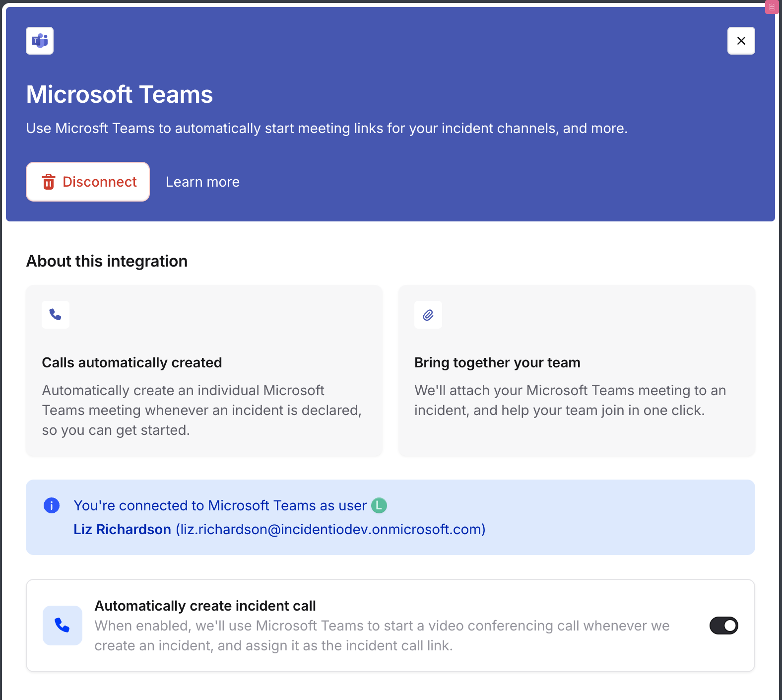Click the Disconnect button
782x700 pixels.
(x=88, y=182)
